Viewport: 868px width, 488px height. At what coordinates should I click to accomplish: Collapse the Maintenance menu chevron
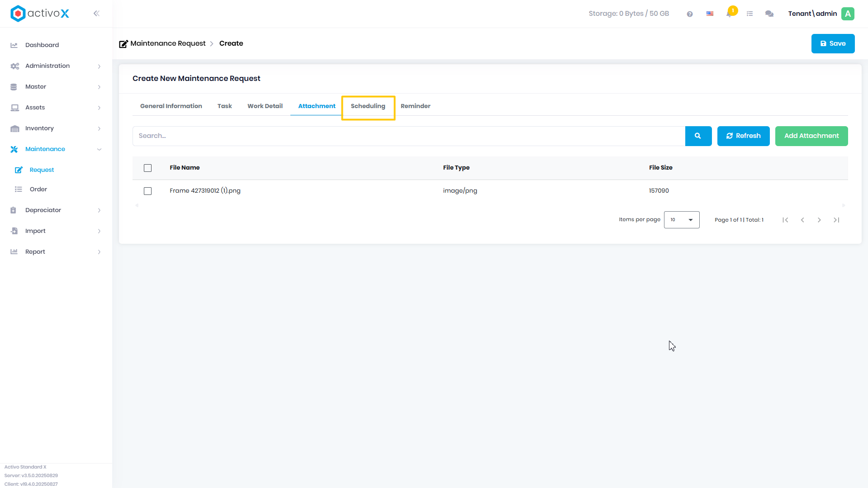tap(99, 150)
